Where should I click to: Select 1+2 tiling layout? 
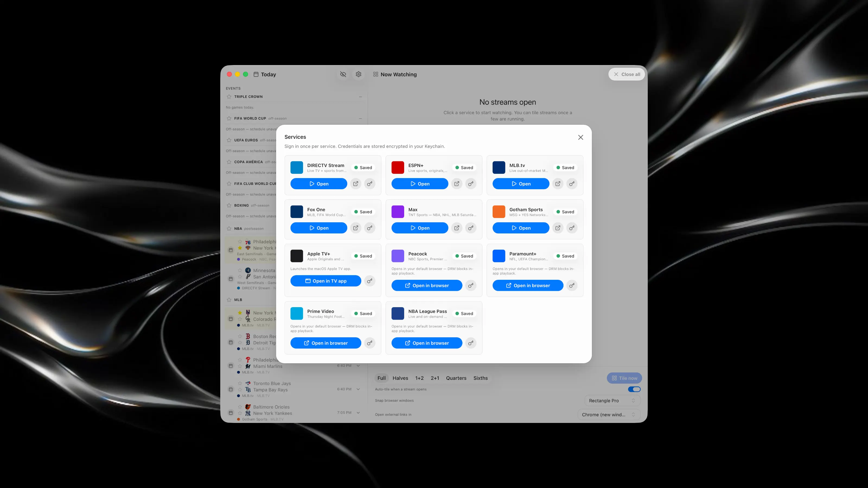click(x=419, y=378)
